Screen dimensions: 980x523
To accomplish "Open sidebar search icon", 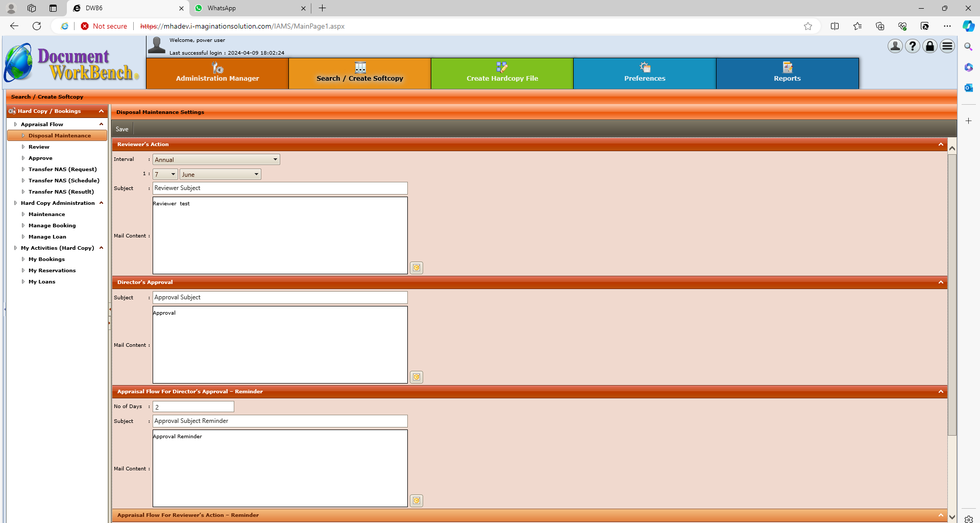I will click(968, 46).
